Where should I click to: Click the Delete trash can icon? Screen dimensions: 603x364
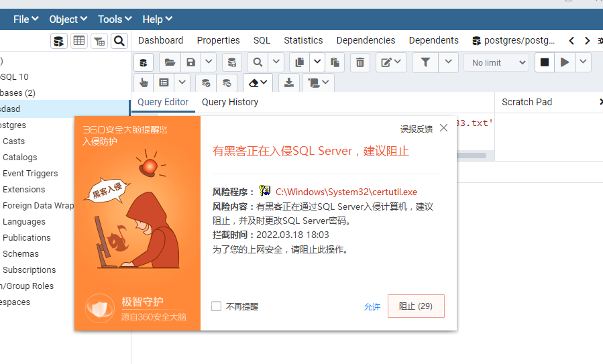tap(360, 62)
